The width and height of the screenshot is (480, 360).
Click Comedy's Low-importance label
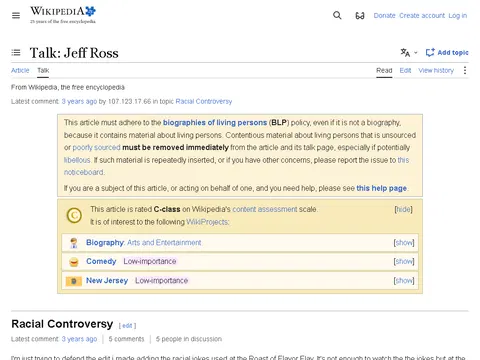click(150, 261)
